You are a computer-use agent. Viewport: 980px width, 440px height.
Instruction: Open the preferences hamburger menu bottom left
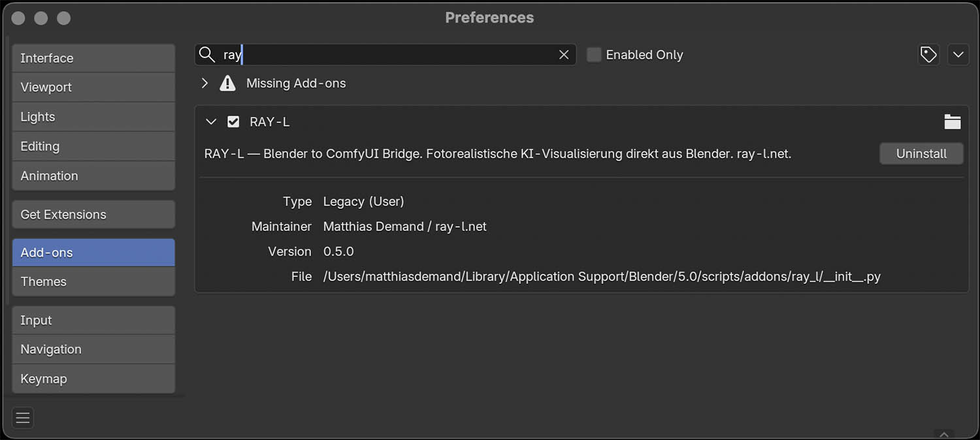pos(23,418)
